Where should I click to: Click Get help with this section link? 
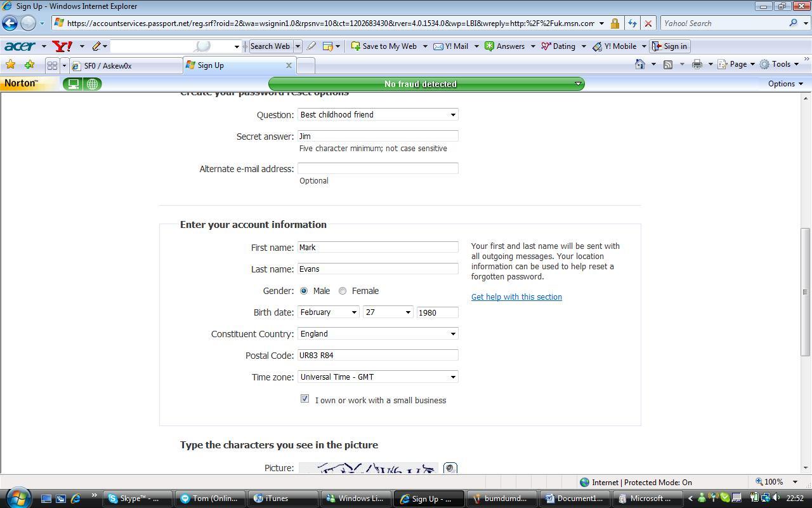(516, 297)
